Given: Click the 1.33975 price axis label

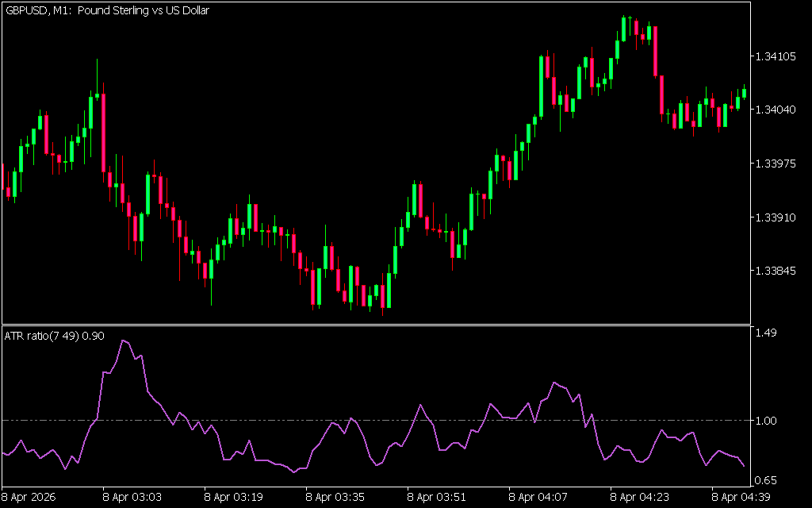Looking at the screenshot, I should pyautogui.click(x=775, y=164).
